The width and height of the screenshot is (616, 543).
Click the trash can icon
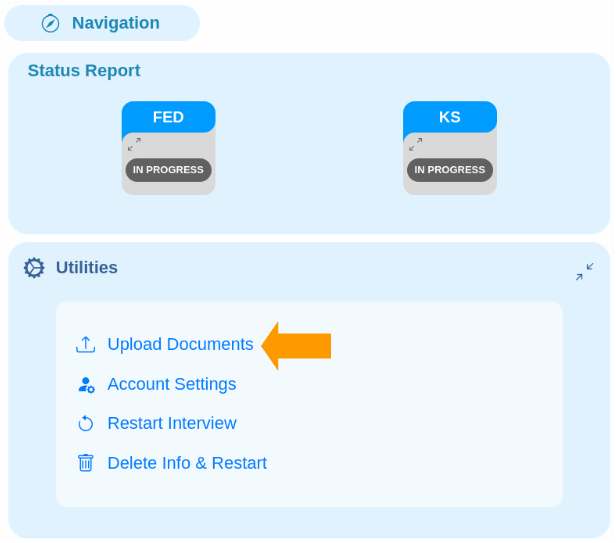86,463
